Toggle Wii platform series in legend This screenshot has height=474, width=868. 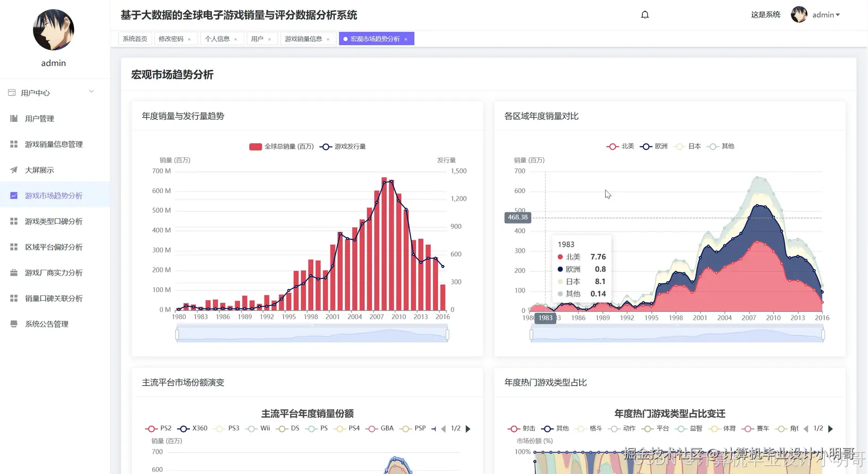point(258,428)
